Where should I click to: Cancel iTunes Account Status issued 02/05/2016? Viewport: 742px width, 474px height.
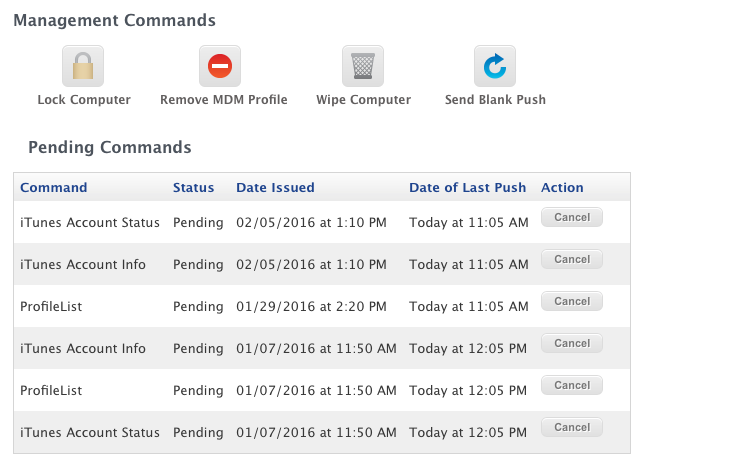[x=572, y=217]
